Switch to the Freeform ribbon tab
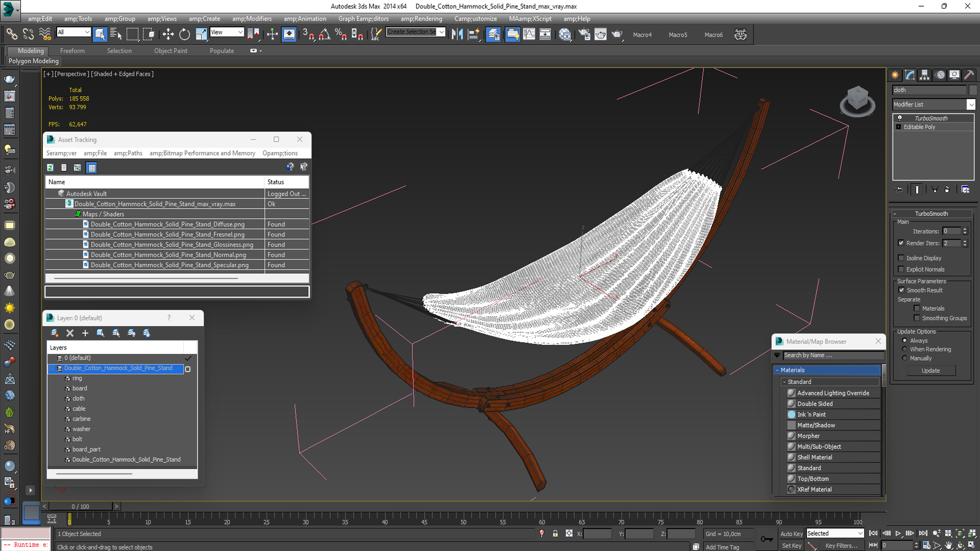The height and width of the screenshot is (551, 980). click(x=72, y=51)
